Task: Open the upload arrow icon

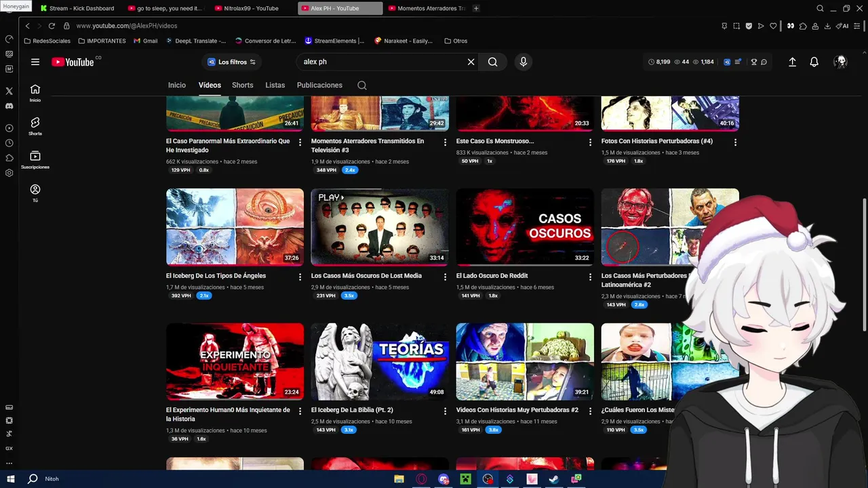Action: pyautogui.click(x=792, y=62)
